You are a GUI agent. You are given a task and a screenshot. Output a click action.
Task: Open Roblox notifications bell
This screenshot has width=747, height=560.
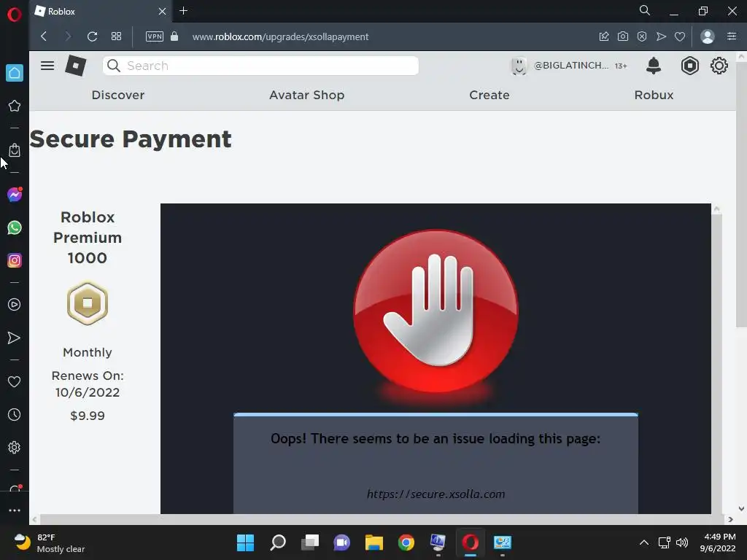[654, 66]
